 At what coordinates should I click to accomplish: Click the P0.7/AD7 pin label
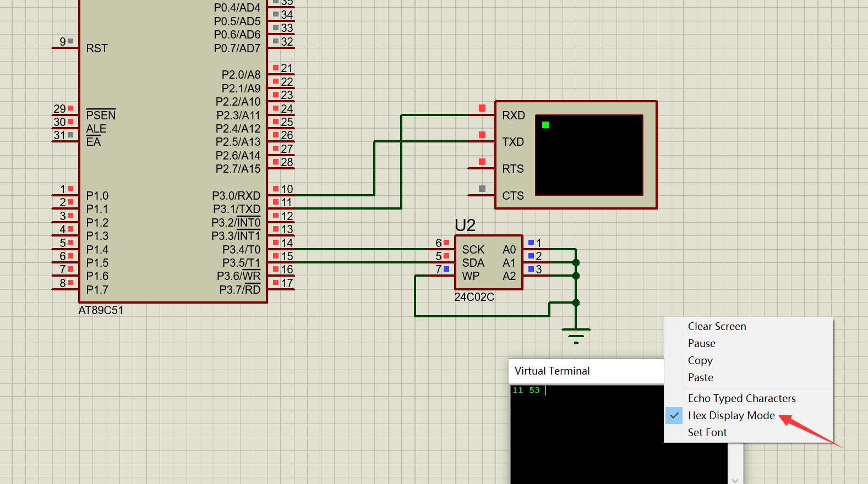pos(237,48)
